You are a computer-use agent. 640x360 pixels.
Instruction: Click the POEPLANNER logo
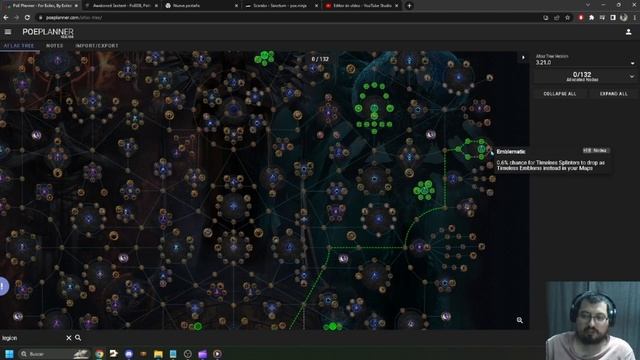48,32
